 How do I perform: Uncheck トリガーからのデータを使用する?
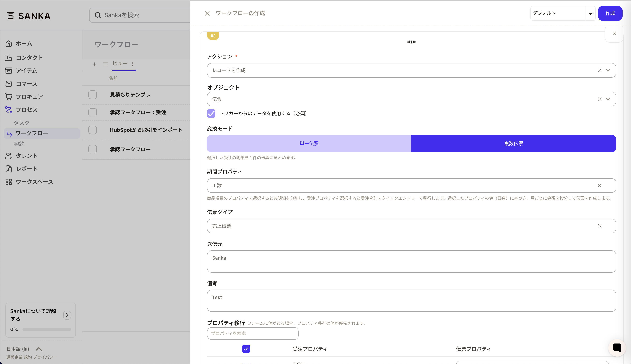[211, 114]
